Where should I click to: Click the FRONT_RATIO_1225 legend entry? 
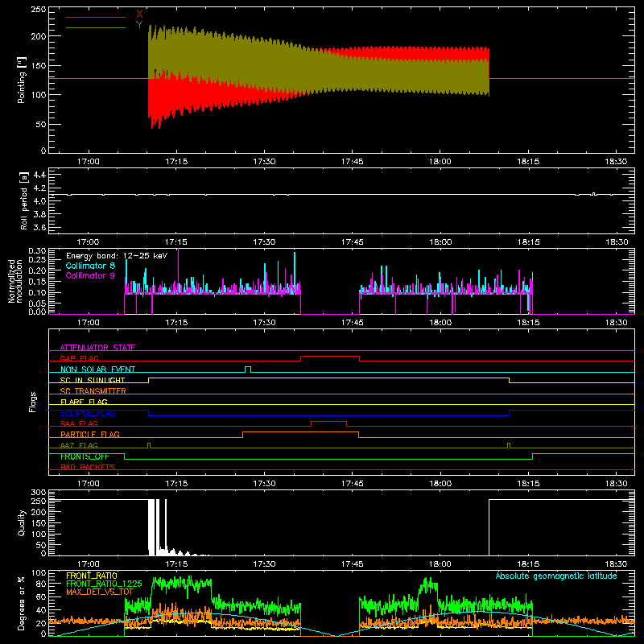click(x=104, y=584)
